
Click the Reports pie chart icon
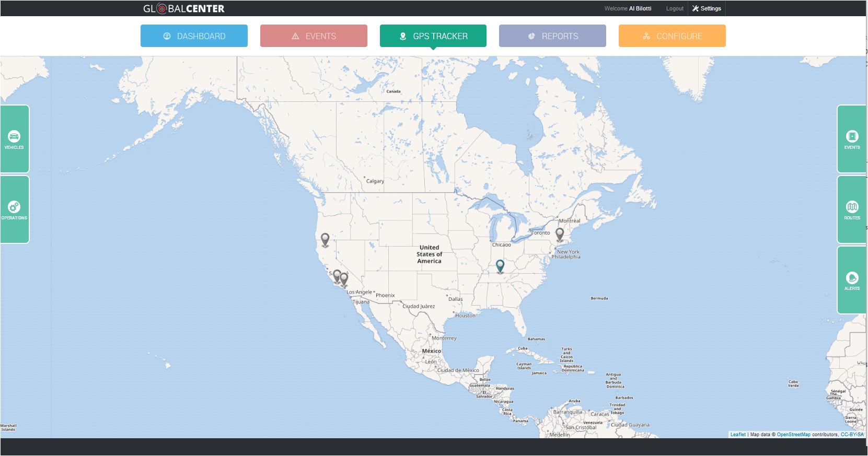[x=531, y=36]
